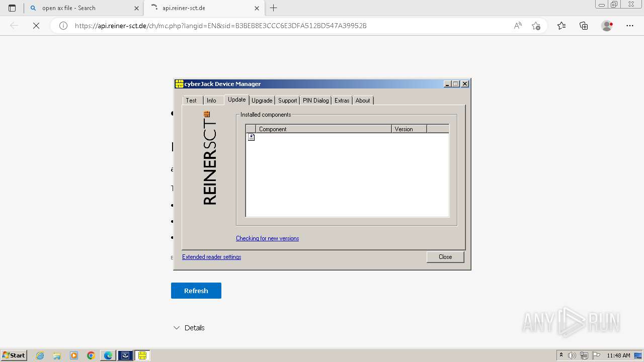Click the browser back arrow
The image size is (644, 362).
coord(14,26)
